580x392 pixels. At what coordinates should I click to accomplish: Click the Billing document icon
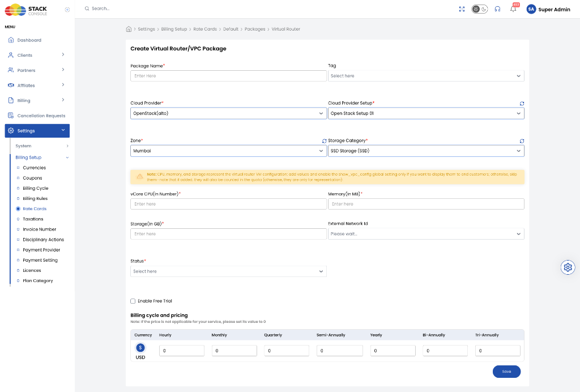[x=11, y=100]
